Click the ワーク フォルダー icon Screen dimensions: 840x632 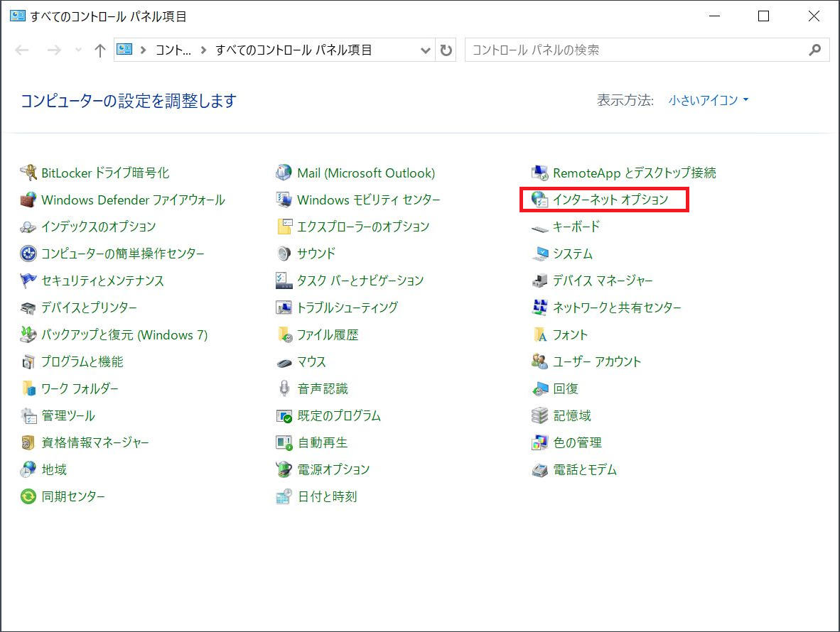28,388
